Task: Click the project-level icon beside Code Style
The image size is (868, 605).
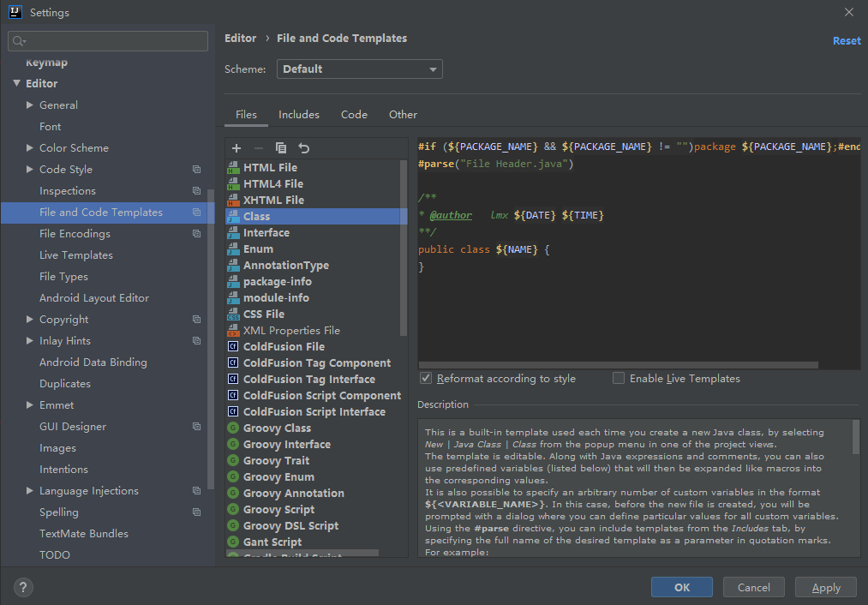Action: pyautogui.click(x=196, y=170)
